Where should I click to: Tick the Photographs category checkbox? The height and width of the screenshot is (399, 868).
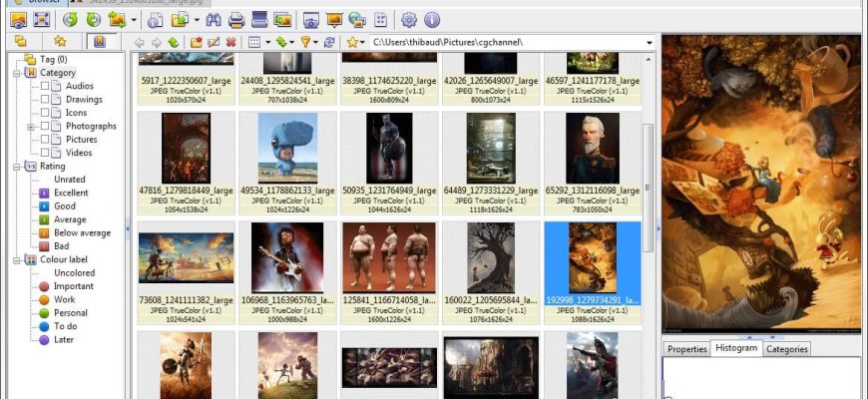pyautogui.click(x=45, y=126)
